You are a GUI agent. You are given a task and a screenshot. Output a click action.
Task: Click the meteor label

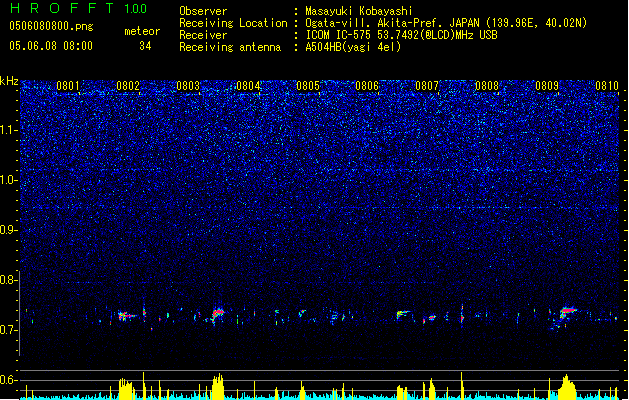[142, 31]
